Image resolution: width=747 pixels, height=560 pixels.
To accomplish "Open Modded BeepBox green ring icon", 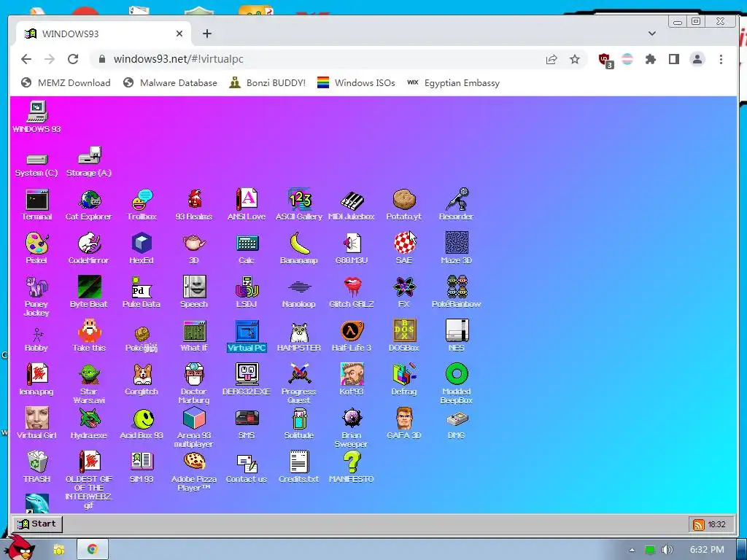I will [457, 384].
